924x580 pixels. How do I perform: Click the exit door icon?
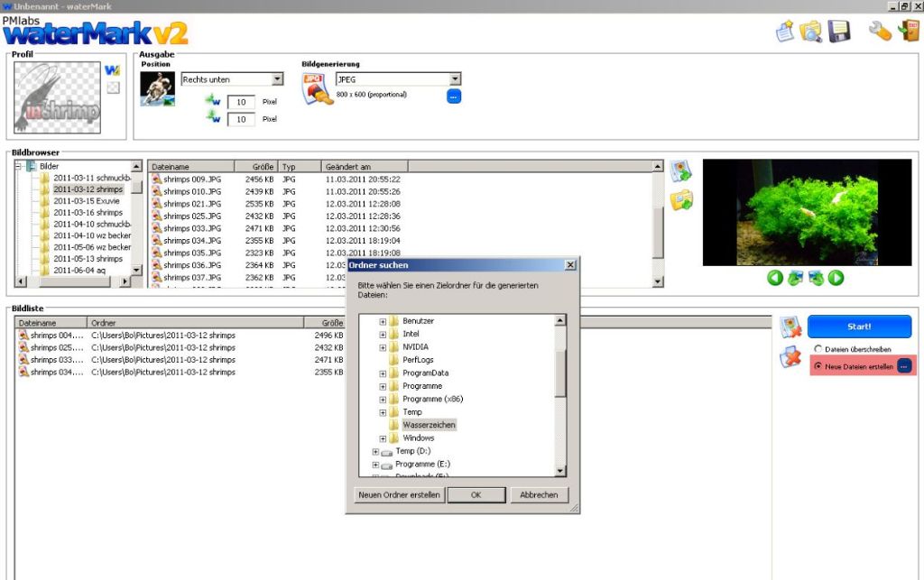click(908, 31)
